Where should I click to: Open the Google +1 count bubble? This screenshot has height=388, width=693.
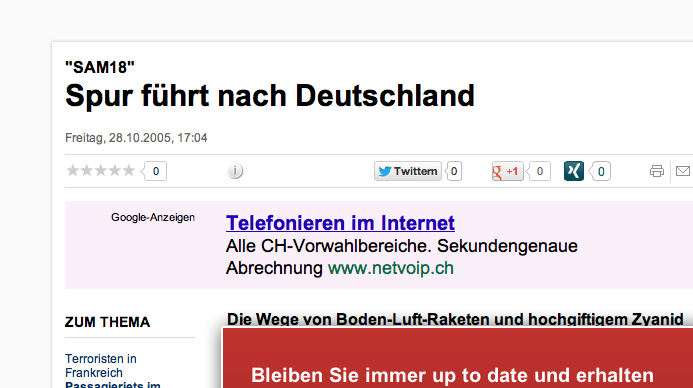538,171
